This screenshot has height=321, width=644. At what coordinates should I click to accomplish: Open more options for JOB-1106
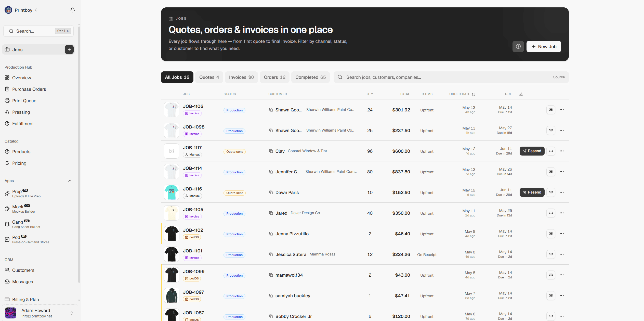(x=562, y=110)
